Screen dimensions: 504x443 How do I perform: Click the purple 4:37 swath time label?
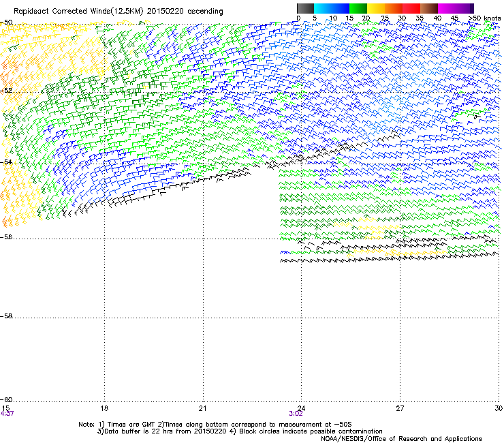[7, 414]
